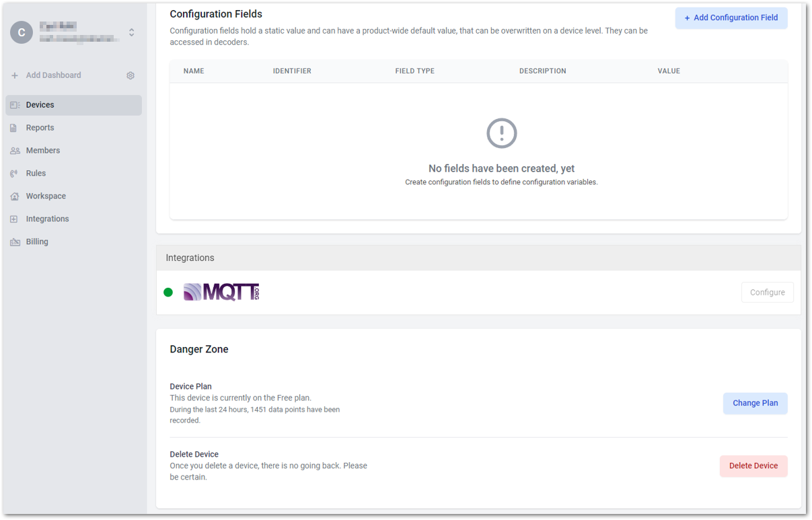Expand the workspace switcher chevron
Viewport: 812px width, 520px height.
132,32
